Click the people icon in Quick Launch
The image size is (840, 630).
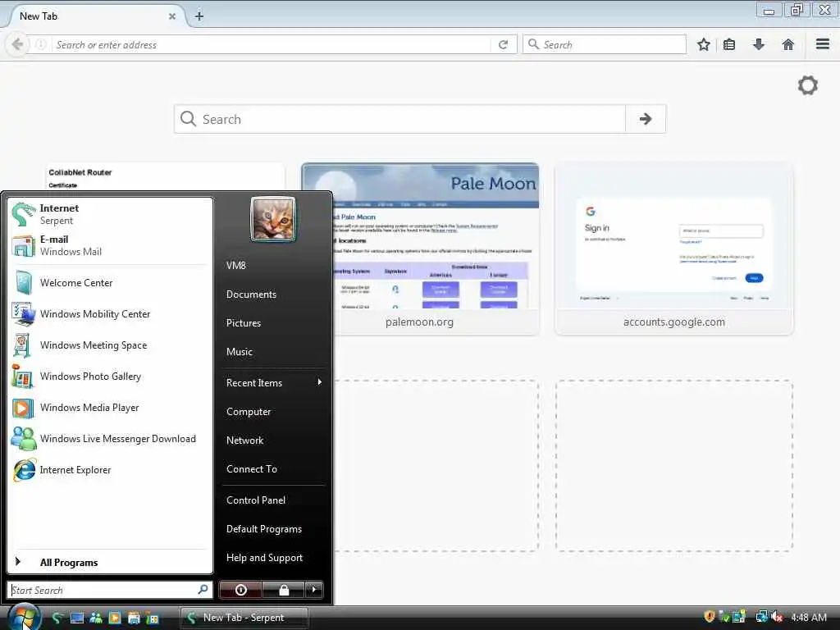pos(96,618)
